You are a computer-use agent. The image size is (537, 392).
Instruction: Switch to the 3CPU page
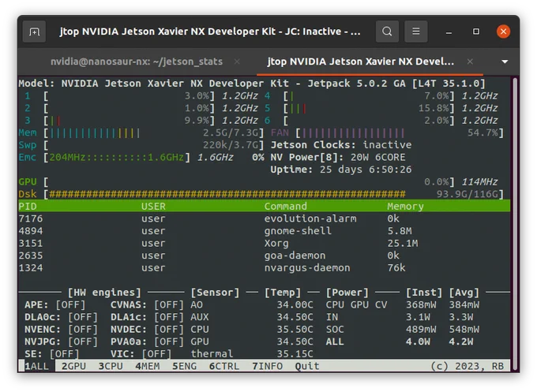(x=111, y=366)
